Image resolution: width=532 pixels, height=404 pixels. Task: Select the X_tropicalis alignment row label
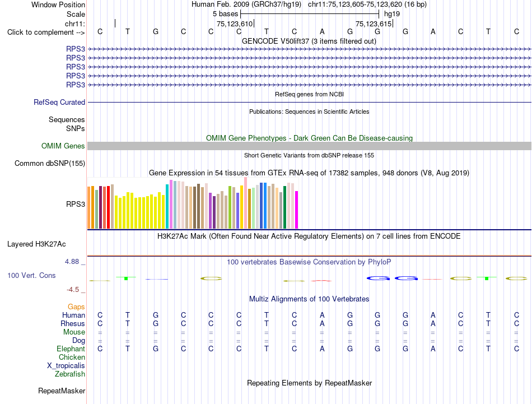[66, 366]
